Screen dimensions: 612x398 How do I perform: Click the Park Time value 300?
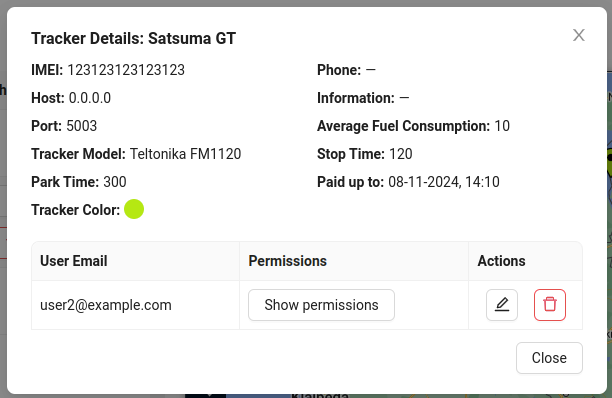pyautogui.click(x=115, y=182)
